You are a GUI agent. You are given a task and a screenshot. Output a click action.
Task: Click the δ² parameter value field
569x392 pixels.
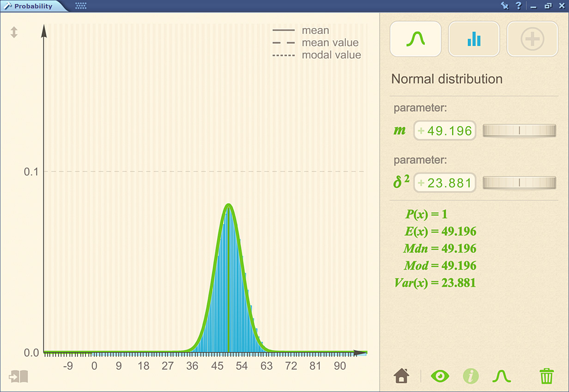pos(444,183)
